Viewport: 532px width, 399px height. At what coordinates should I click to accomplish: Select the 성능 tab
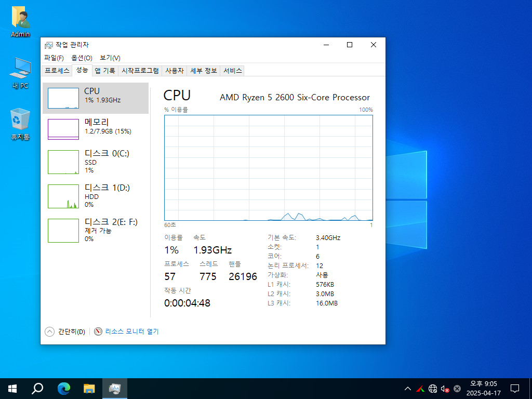[82, 70]
